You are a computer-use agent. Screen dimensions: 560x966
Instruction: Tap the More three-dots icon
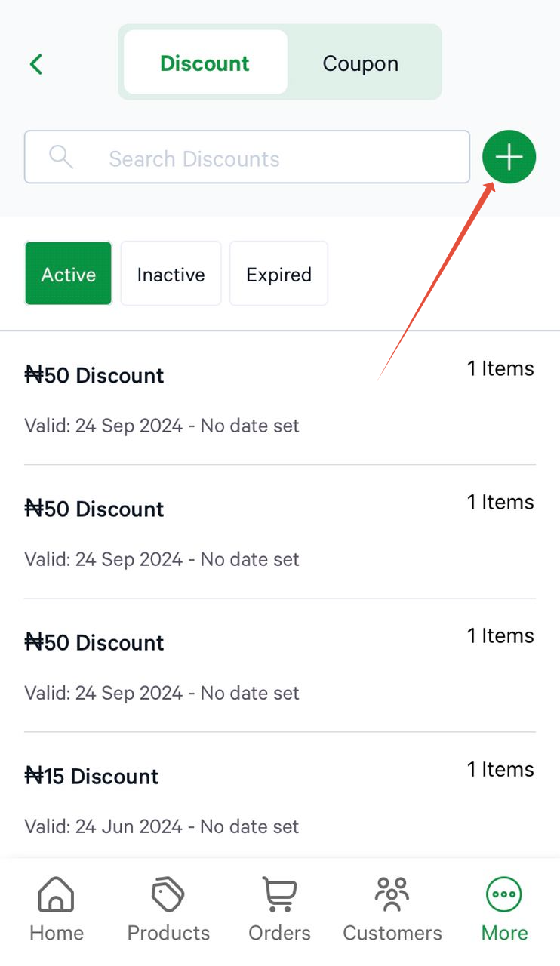point(504,895)
